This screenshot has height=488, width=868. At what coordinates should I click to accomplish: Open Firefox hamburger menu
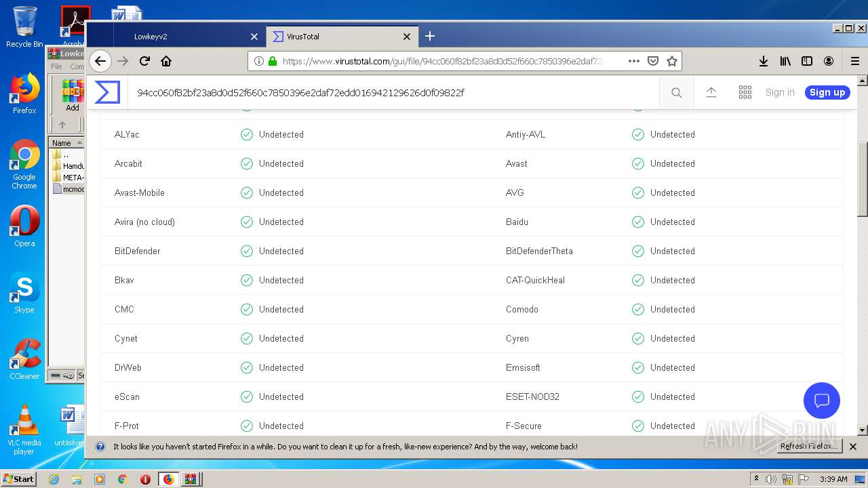[x=855, y=61]
